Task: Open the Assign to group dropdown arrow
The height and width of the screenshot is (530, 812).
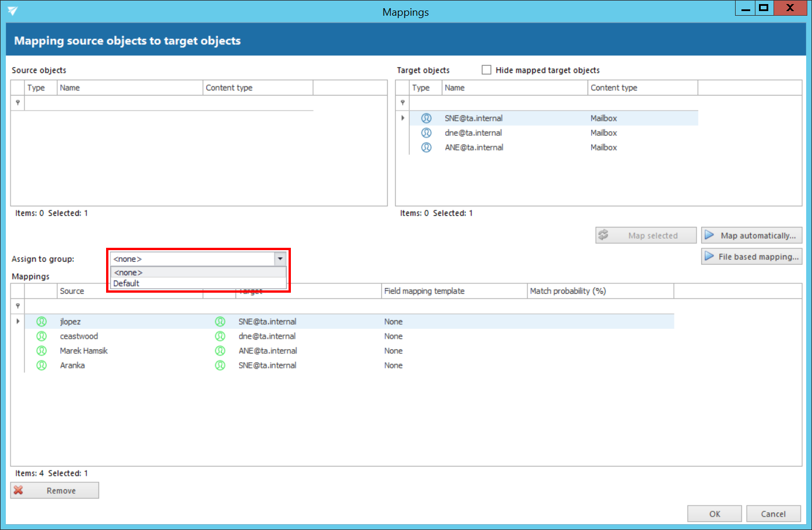Action: (x=280, y=259)
